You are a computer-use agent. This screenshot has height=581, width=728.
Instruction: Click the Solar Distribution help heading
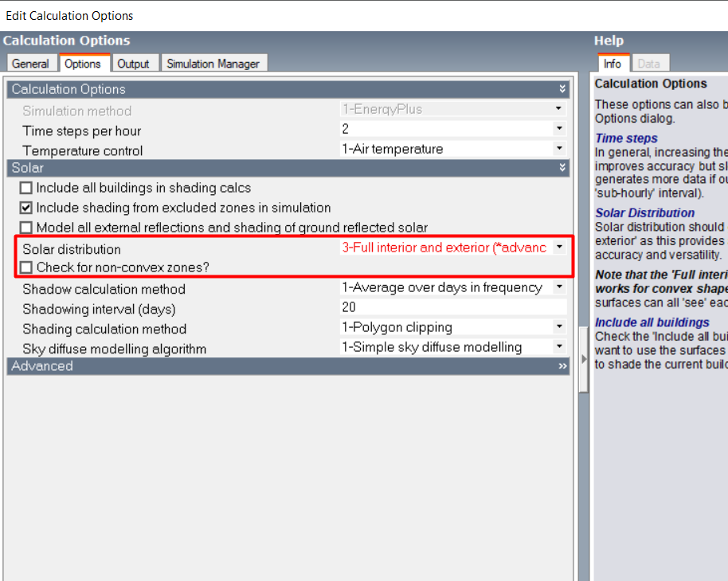pos(645,213)
